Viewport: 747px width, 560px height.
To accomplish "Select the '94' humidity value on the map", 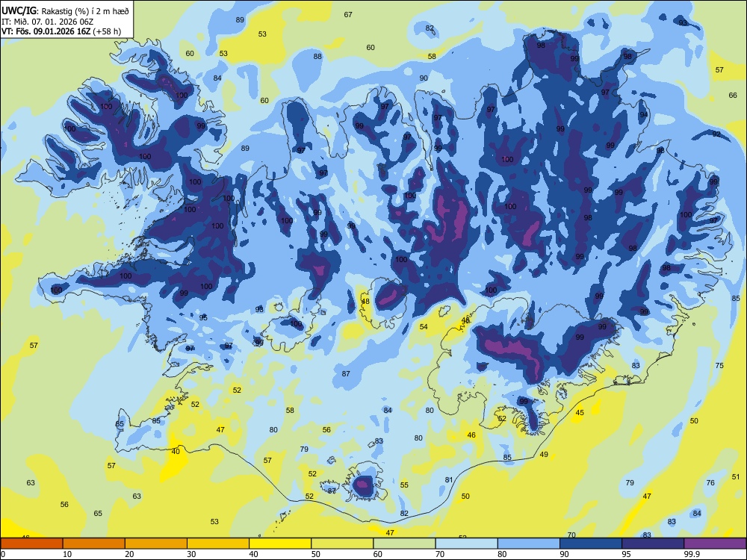I will coord(644,115).
